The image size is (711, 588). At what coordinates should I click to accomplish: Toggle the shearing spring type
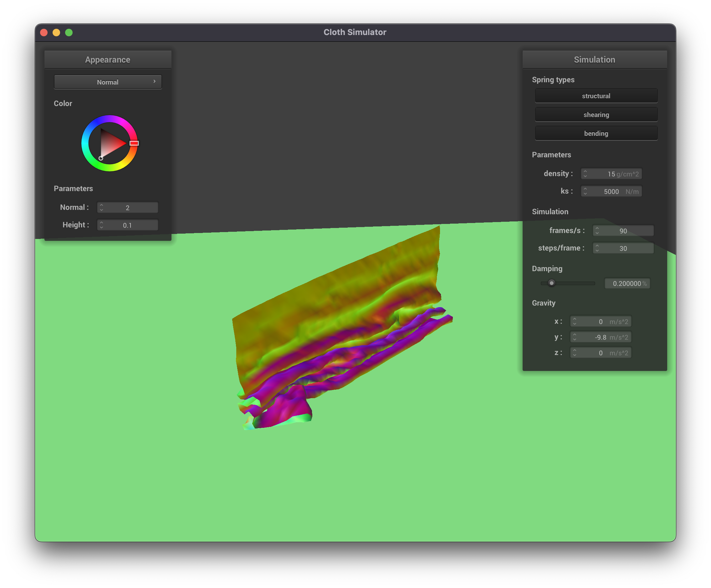[x=596, y=115]
